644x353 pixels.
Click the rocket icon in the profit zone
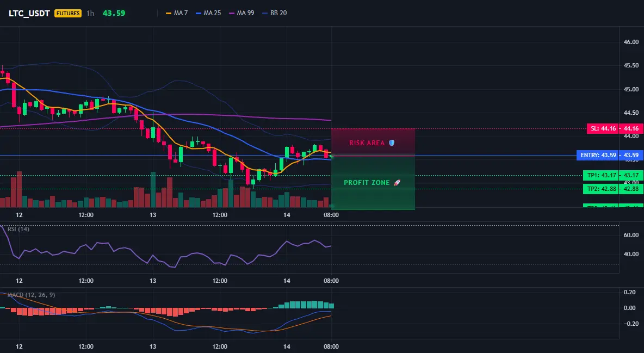pos(397,182)
